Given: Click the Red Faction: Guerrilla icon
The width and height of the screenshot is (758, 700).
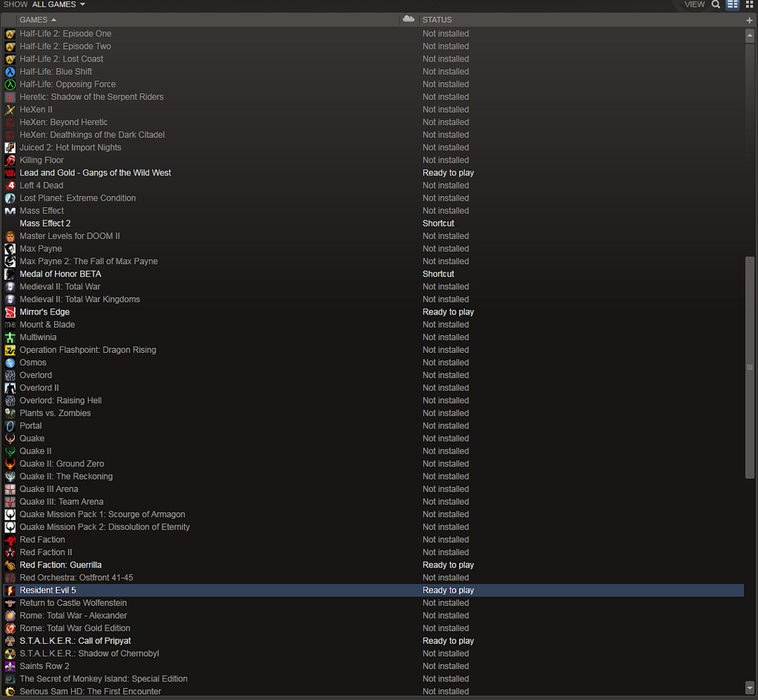Looking at the screenshot, I should point(10,565).
